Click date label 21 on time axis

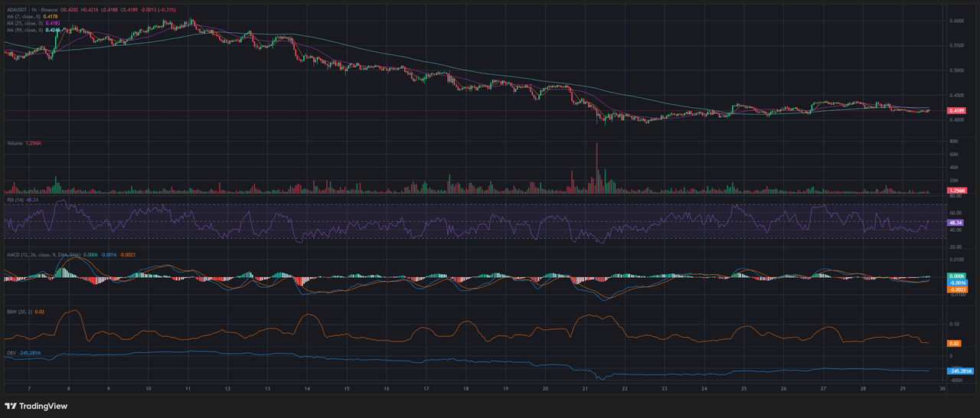[x=585, y=389]
